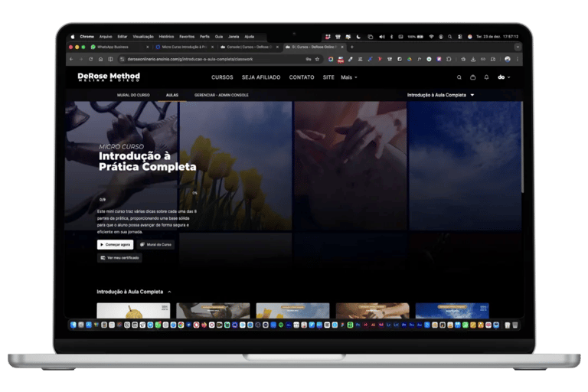The width and height of the screenshot is (588, 392).
Task: Switch to the Micro Curso Introdução tab
Action: 182,47
